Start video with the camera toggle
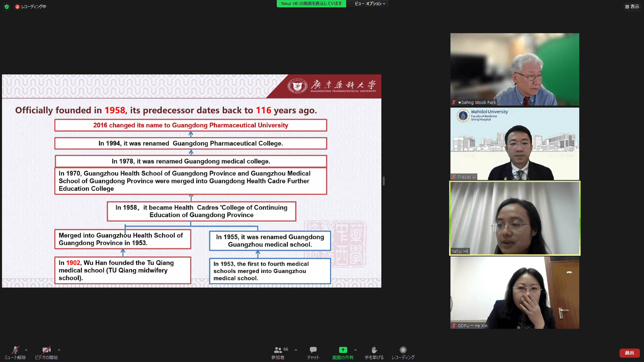 pos(46,350)
